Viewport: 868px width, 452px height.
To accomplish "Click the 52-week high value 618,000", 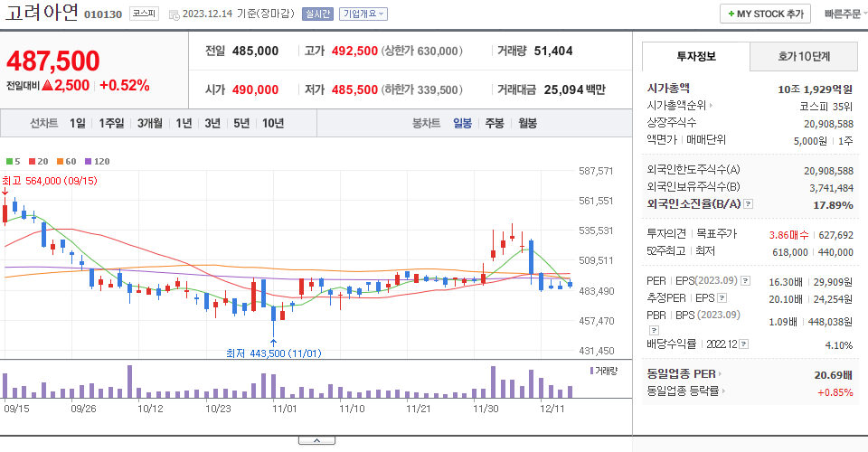I will coord(790,252).
